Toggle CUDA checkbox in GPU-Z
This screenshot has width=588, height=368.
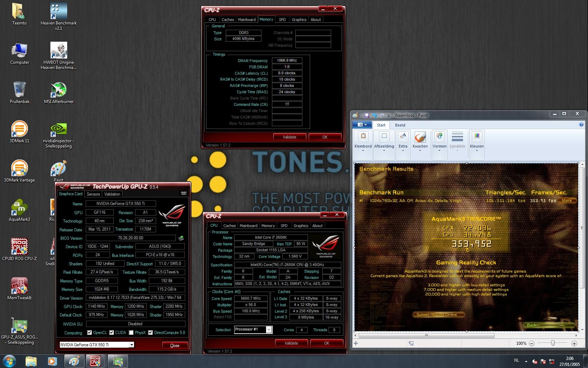[x=112, y=333]
